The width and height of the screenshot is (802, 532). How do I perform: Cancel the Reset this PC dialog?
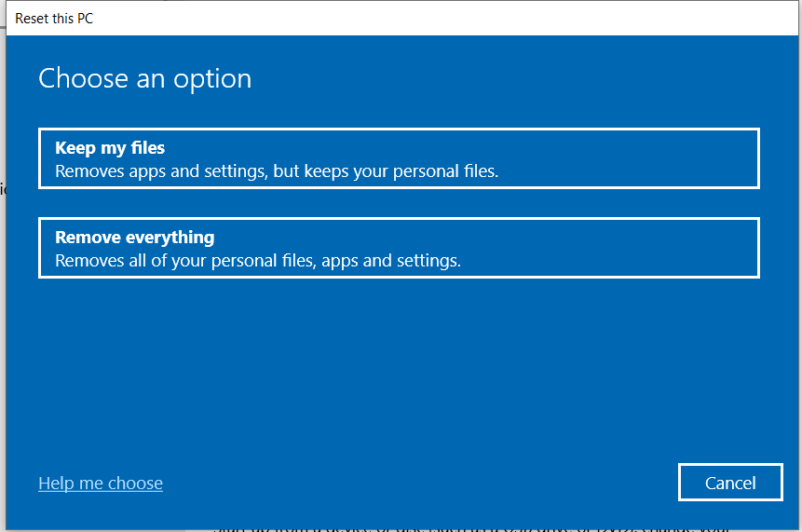pos(730,483)
